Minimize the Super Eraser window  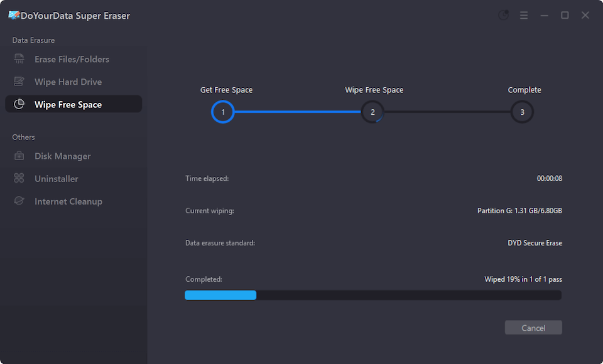[x=545, y=15]
